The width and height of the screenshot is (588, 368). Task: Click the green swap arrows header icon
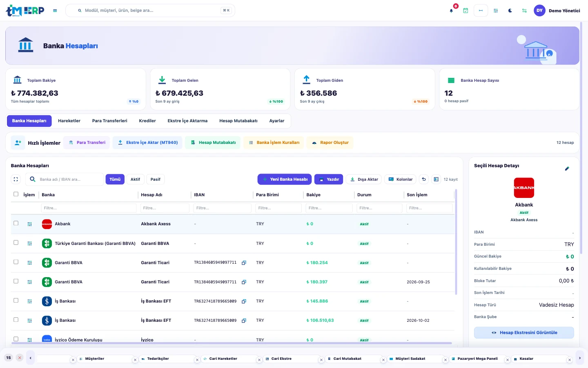(524, 11)
